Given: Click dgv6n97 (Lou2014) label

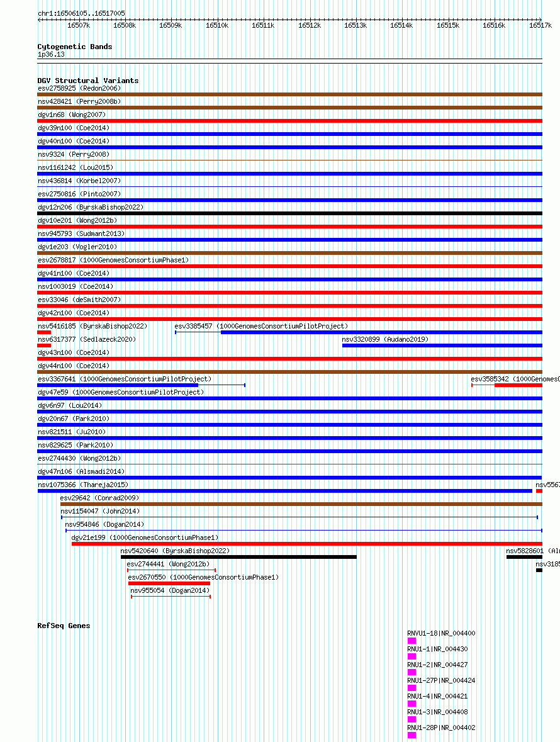Looking at the screenshot, I should point(69,407).
